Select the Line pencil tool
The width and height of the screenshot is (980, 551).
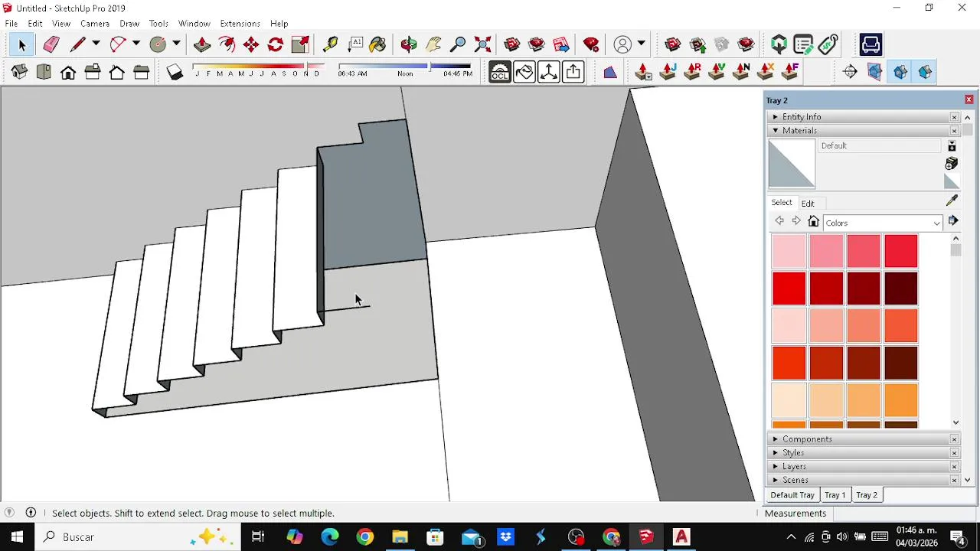(x=77, y=45)
